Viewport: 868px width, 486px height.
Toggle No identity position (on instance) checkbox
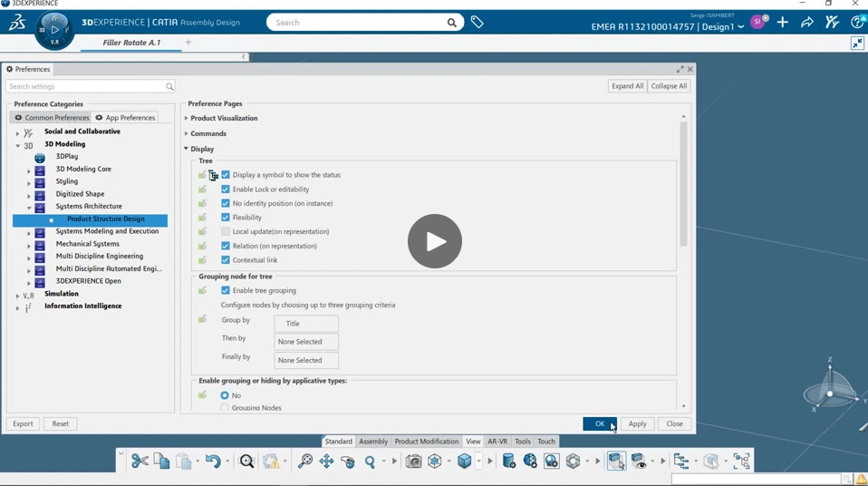pyautogui.click(x=226, y=203)
